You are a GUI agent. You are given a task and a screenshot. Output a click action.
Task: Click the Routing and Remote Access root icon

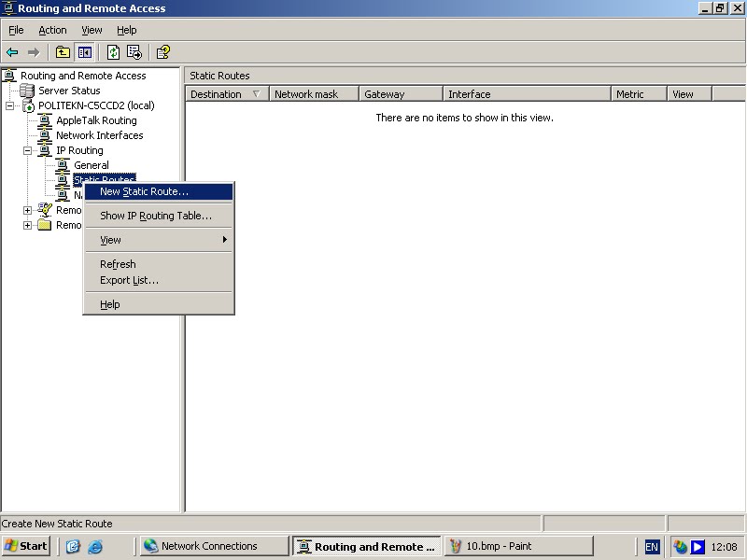click(x=9, y=76)
